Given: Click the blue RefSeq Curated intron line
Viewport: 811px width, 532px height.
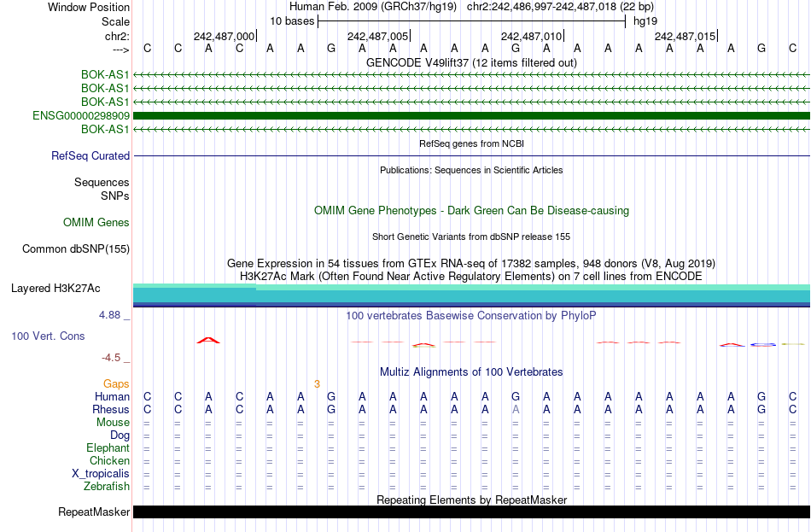Looking at the screenshot, I should 471,155.
